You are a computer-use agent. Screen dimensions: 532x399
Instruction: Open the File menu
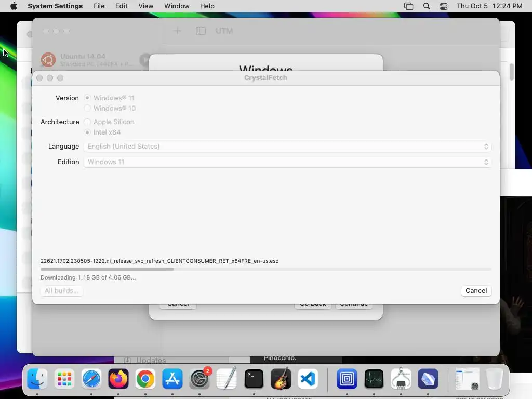pyautogui.click(x=99, y=6)
